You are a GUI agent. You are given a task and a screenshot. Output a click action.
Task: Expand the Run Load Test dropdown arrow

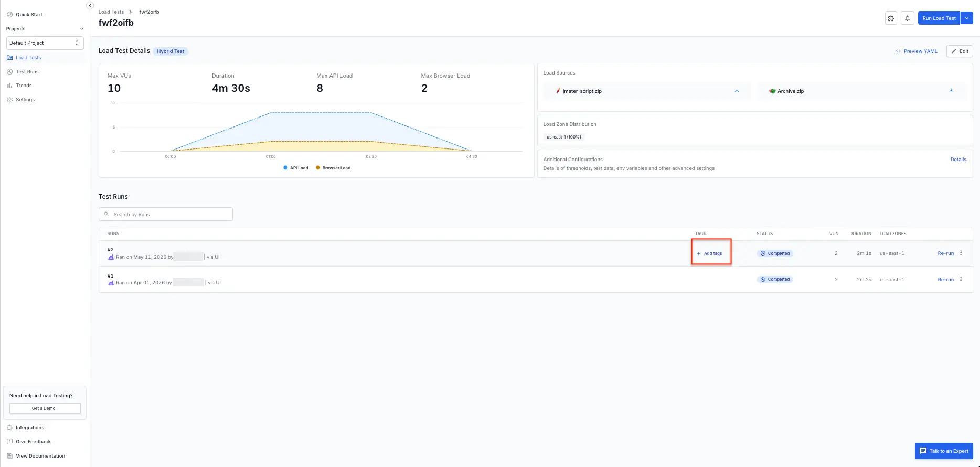tap(967, 18)
